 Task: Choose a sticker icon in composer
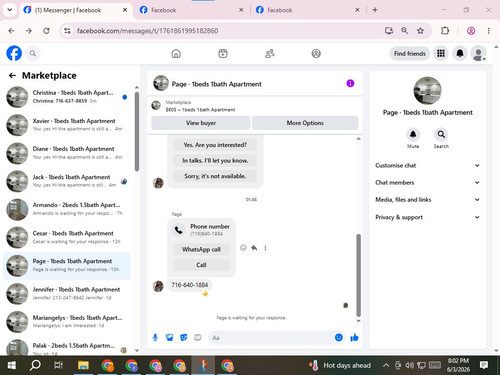coord(184,338)
